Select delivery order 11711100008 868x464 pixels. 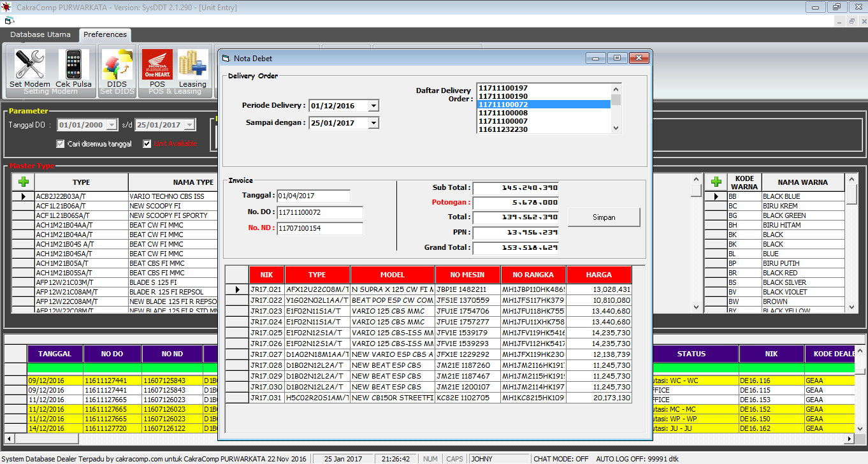point(503,113)
